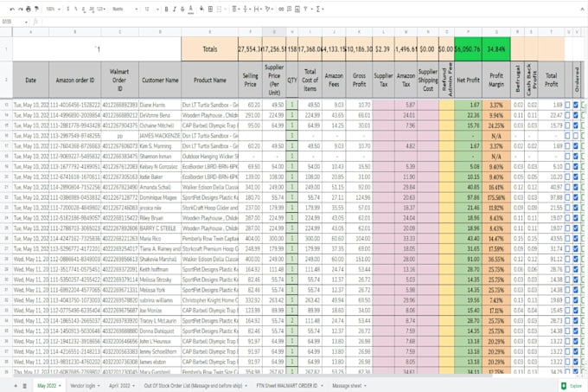Print the spreadsheet

[x=29, y=9]
